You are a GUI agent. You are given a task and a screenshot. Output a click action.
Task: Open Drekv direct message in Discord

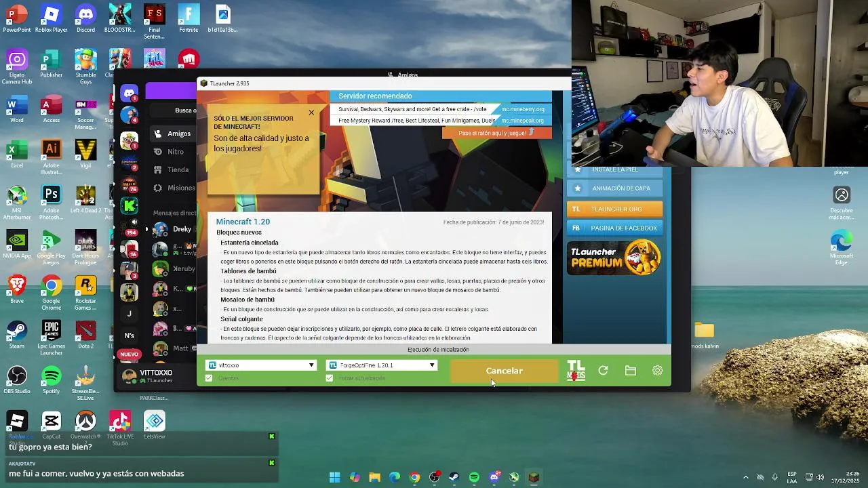tap(173, 229)
